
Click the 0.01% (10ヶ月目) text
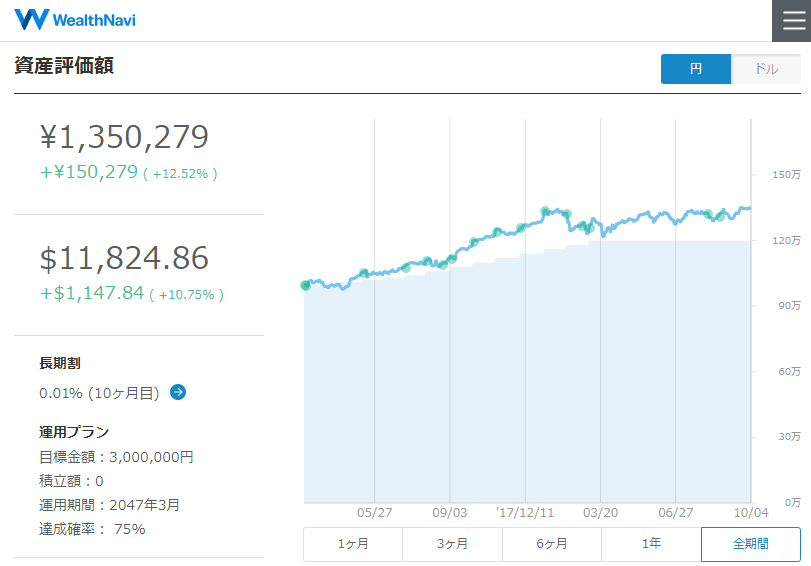pos(99,393)
